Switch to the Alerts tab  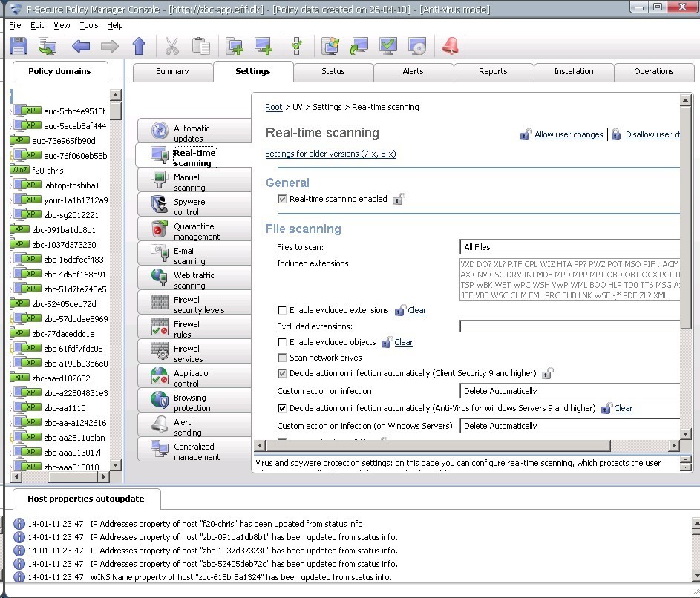click(x=413, y=72)
